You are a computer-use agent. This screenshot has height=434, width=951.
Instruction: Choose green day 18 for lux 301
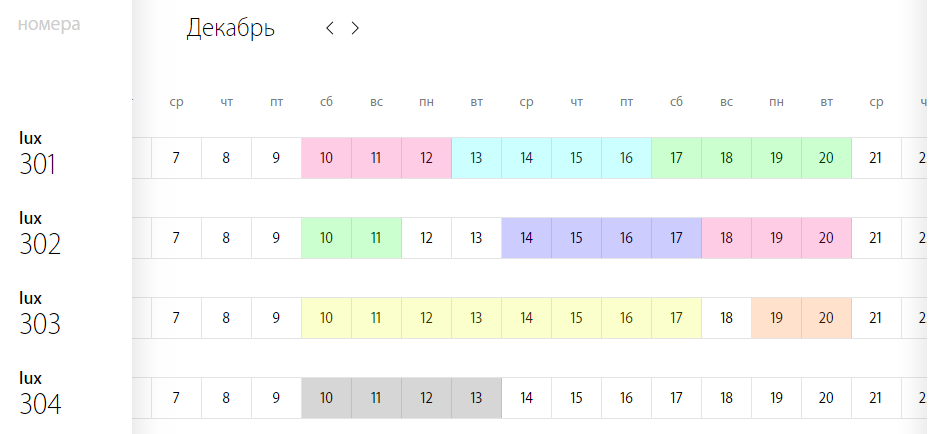point(727,158)
